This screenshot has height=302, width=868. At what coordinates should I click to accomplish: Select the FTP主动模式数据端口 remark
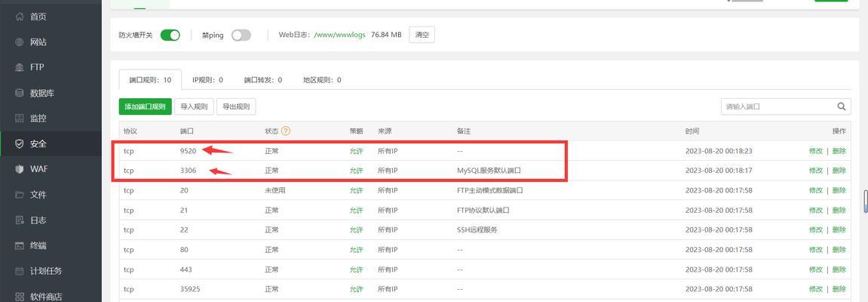tap(490, 190)
